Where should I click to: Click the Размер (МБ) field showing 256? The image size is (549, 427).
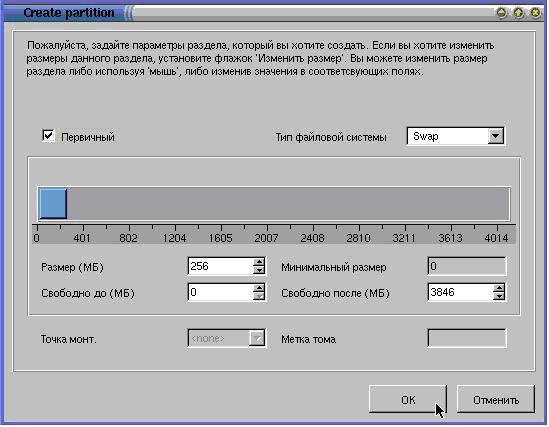[221, 266]
